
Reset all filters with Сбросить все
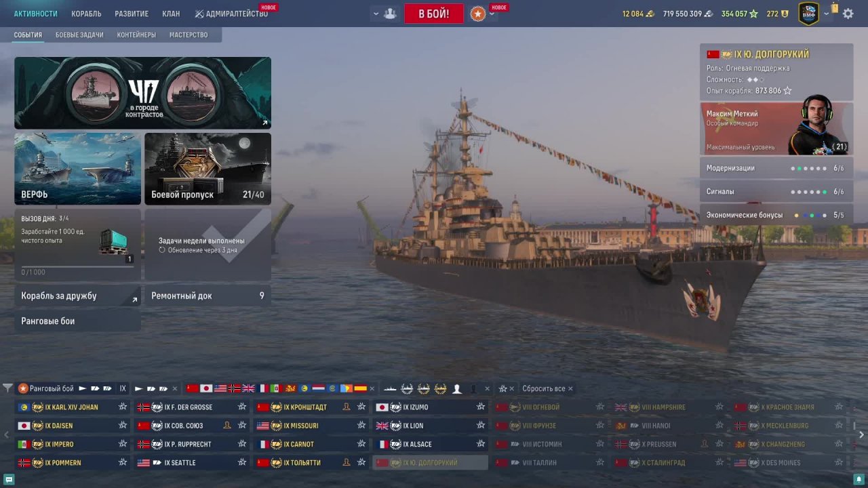[x=544, y=388]
